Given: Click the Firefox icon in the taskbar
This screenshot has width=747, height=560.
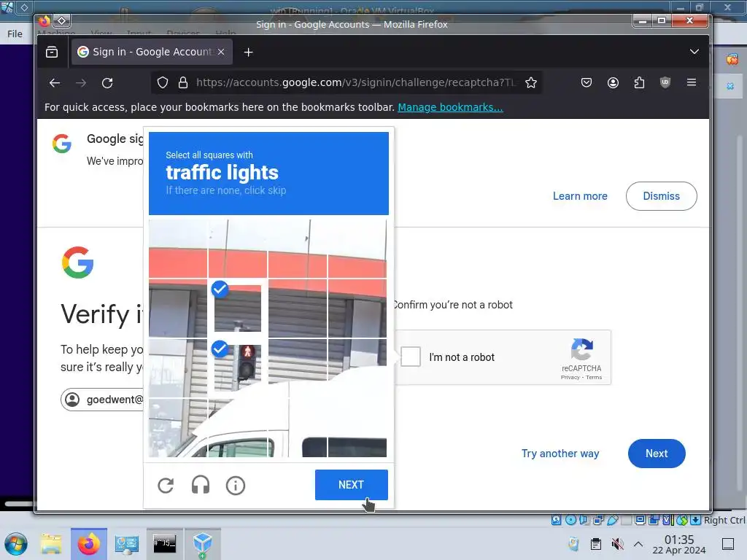Looking at the screenshot, I should pos(88,544).
